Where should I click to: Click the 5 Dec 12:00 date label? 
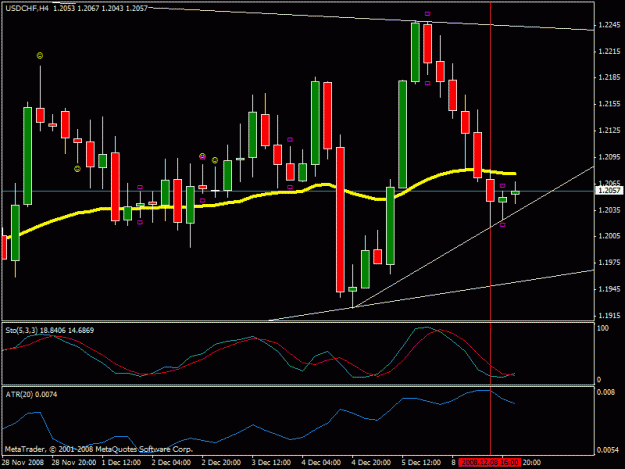coord(421,463)
